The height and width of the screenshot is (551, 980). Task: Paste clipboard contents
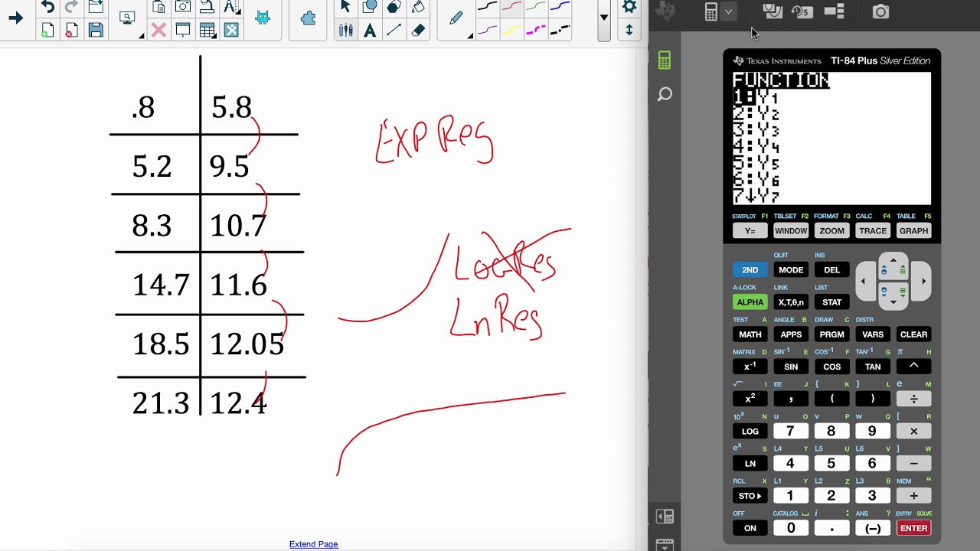point(158,8)
